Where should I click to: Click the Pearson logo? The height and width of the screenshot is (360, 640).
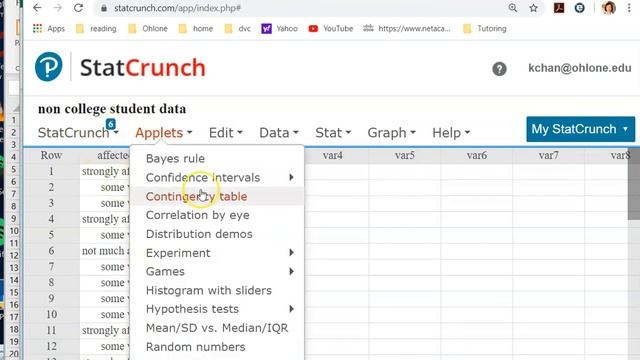click(49, 67)
